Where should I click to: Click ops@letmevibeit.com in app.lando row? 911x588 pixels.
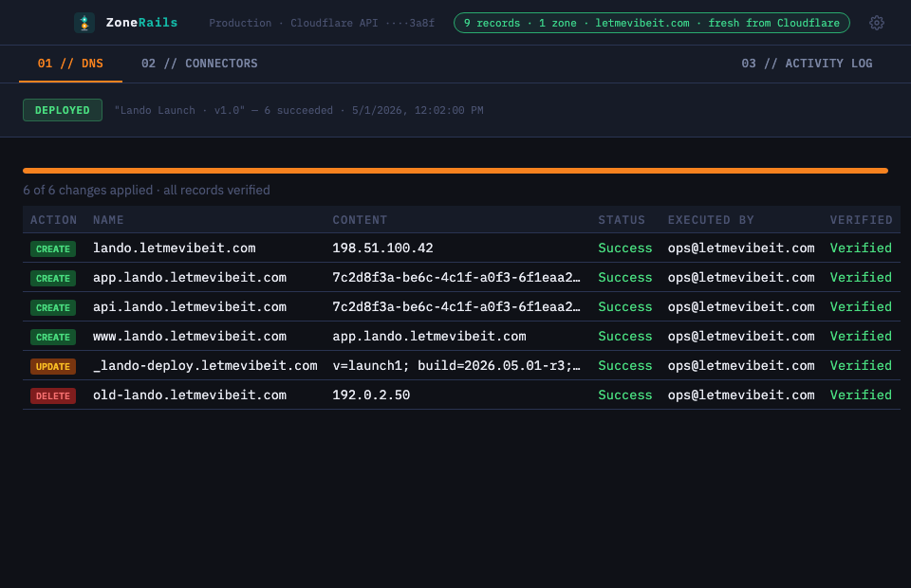pos(741,278)
